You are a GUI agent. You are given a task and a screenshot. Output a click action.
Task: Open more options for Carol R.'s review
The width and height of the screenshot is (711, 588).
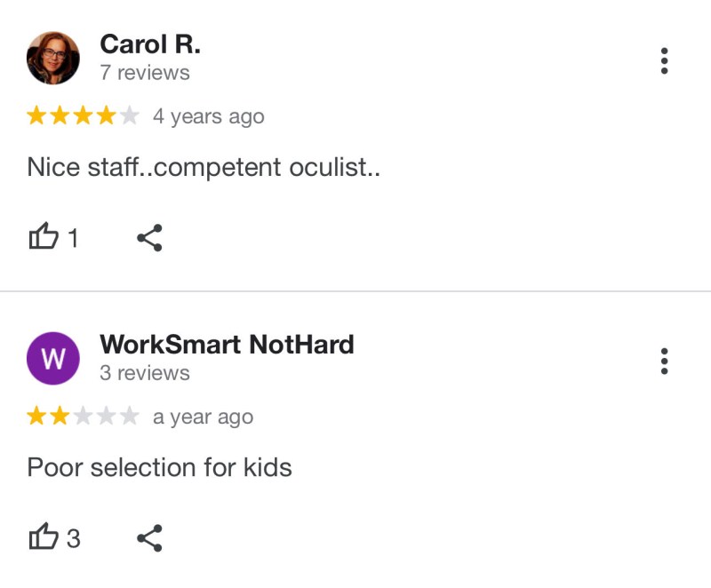[664, 61]
